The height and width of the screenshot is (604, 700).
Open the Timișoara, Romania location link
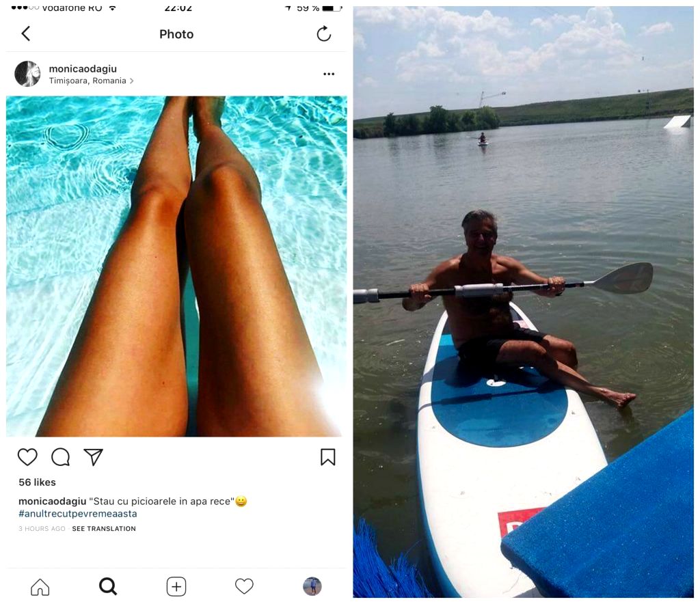[87, 81]
